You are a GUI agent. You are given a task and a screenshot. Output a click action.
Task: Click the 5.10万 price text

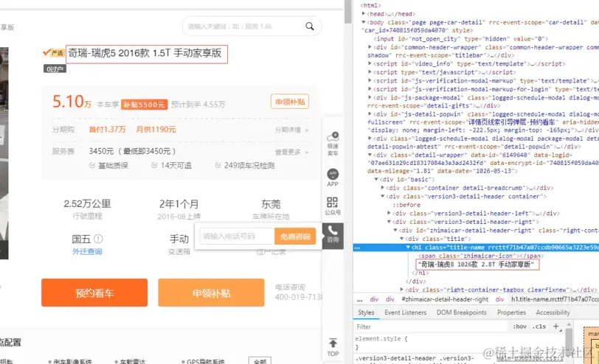tap(72, 102)
